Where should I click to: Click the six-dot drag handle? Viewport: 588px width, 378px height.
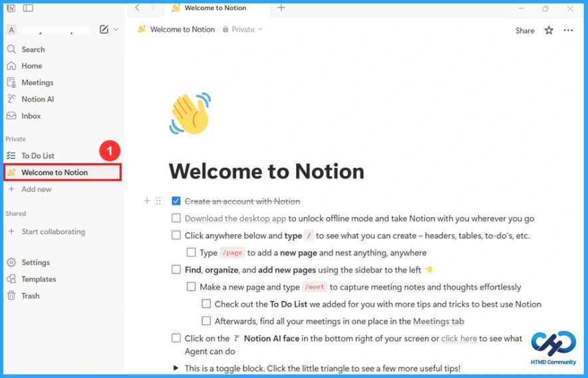coord(158,201)
